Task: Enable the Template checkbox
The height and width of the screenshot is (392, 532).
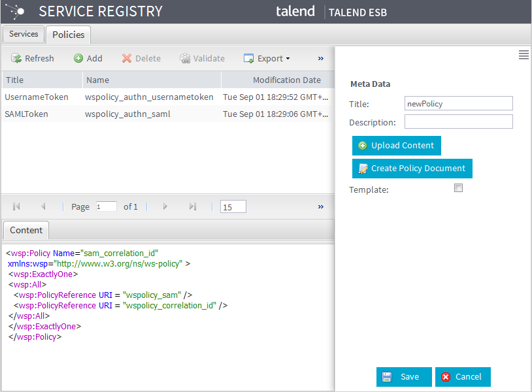Action: (x=458, y=188)
